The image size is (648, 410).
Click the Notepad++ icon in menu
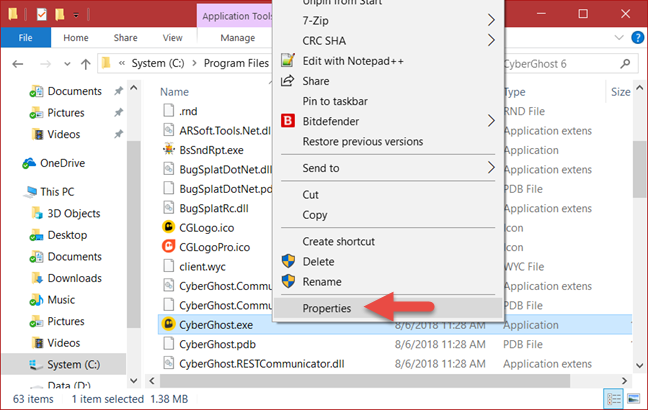(x=288, y=60)
